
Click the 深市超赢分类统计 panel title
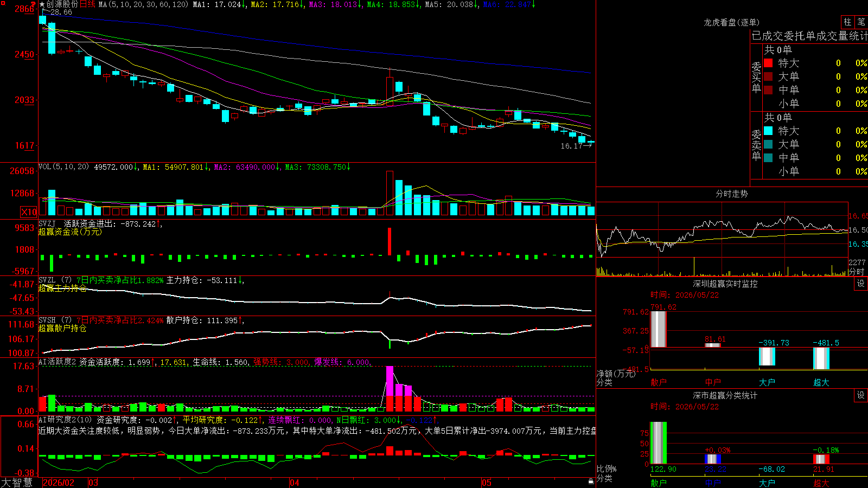[725, 395]
